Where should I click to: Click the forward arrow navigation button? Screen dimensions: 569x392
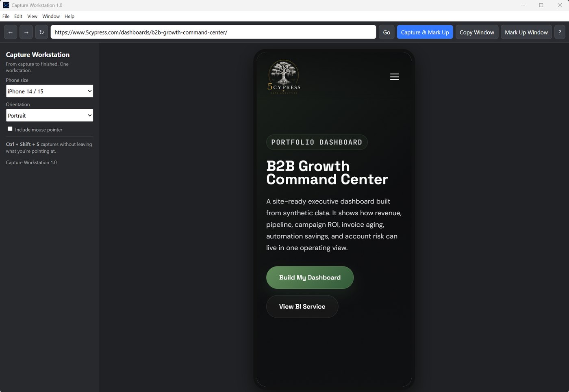coord(26,32)
